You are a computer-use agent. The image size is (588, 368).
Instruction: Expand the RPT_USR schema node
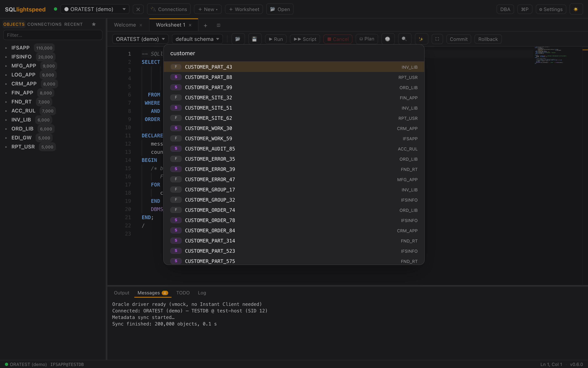click(6, 147)
